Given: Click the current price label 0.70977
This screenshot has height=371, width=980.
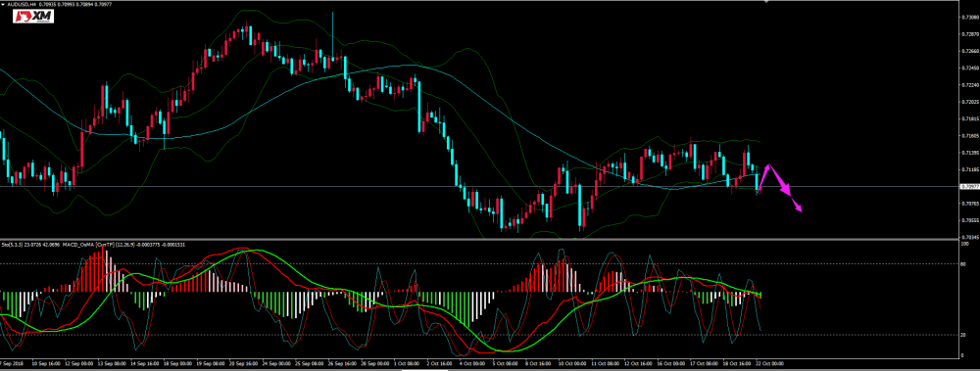Looking at the screenshot, I should pos(970,186).
